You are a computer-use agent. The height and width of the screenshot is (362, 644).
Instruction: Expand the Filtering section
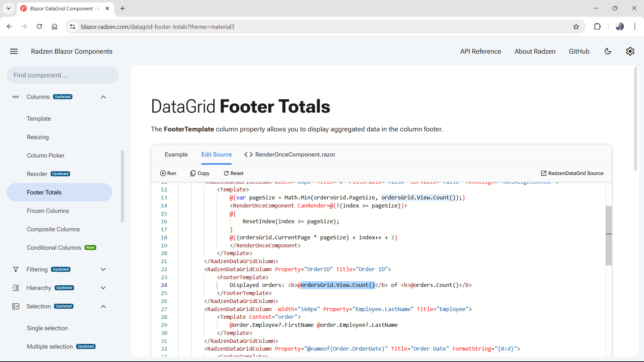click(x=103, y=269)
